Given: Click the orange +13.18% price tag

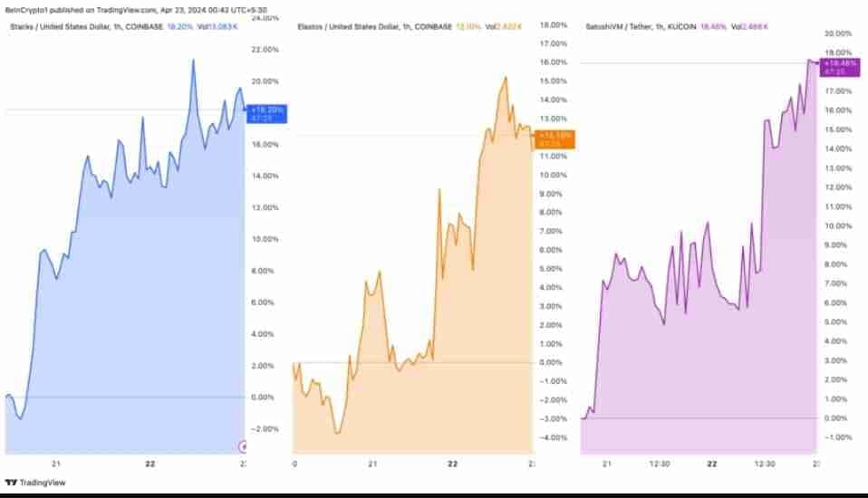Looking at the screenshot, I should tap(555, 139).
